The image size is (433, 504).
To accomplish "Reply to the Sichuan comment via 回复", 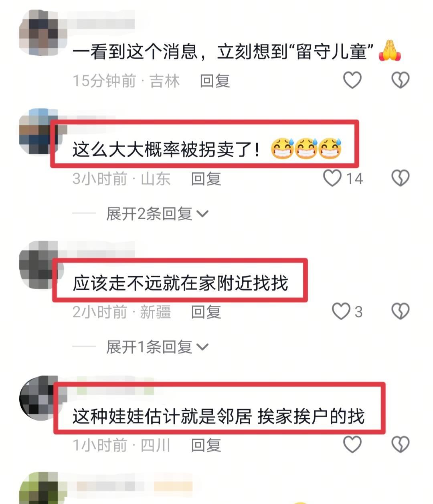I will 206,445.
